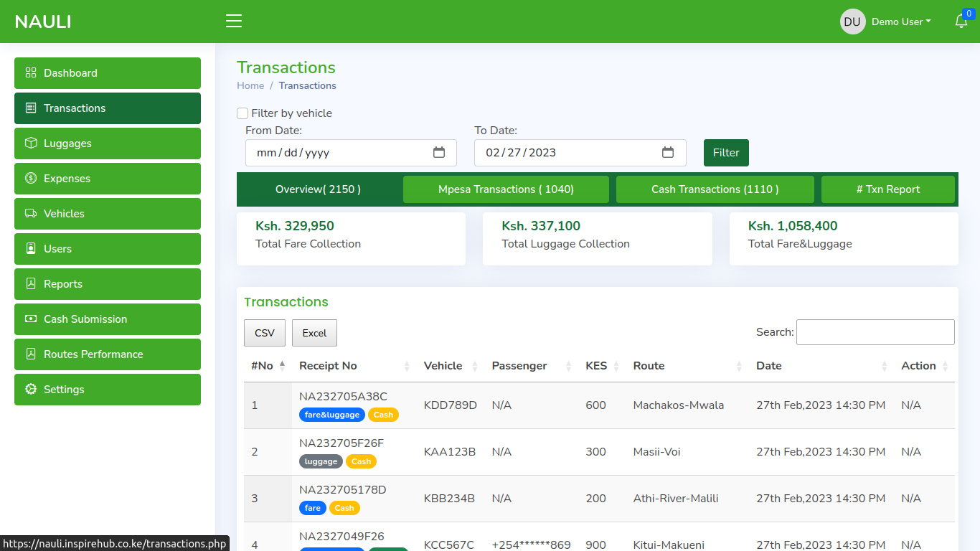The height and width of the screenshot is (551, 980).
Task: Switch to the Mpesa Transactions tab
Action: [x=506, y=189]
